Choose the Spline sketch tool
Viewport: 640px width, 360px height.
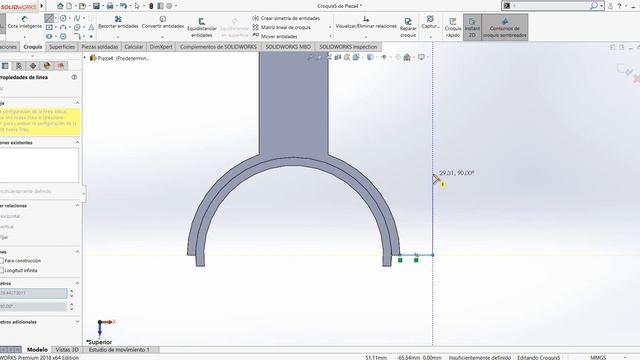coord(77,18)
